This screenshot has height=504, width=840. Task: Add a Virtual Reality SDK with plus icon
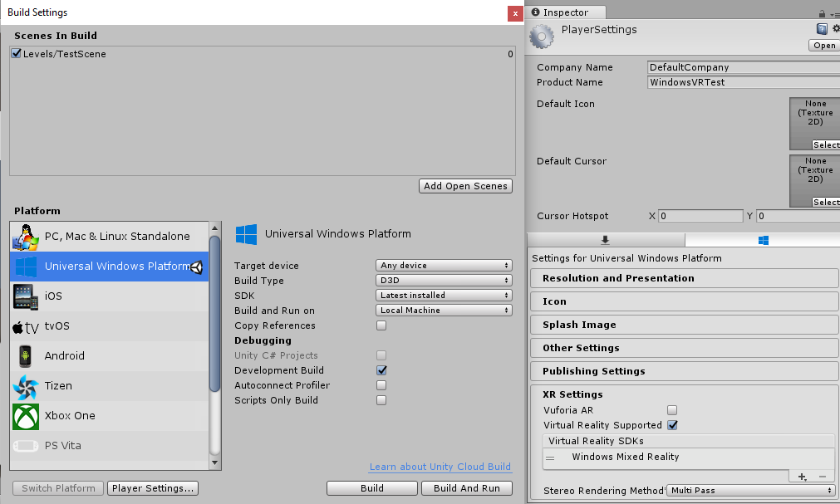[x=802, y=476]
